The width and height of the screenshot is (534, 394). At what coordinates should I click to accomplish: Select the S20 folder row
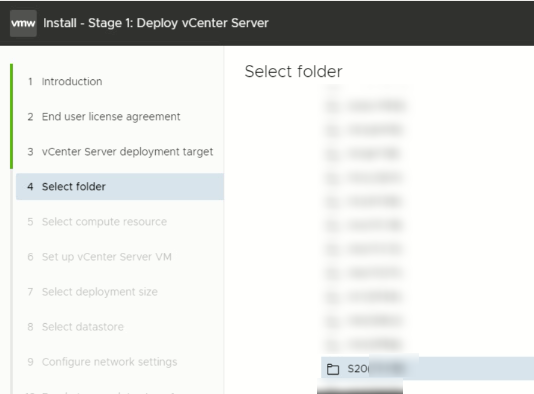pyautogui.click(x=427, y=368)
